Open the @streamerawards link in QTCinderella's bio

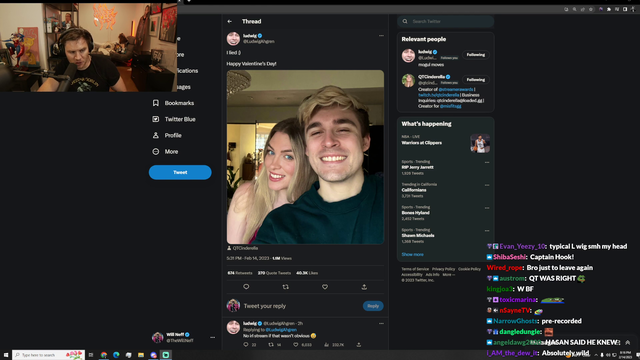coord(456,89)
